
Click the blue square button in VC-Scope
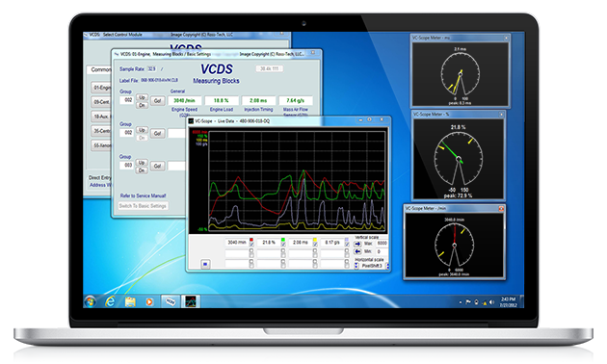pyautogui.click(x=205, y=264)
